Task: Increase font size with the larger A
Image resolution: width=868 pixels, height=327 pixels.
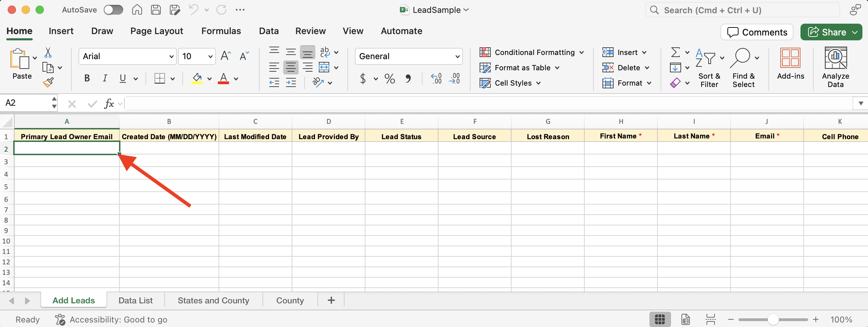Action: tap(226, 56)
